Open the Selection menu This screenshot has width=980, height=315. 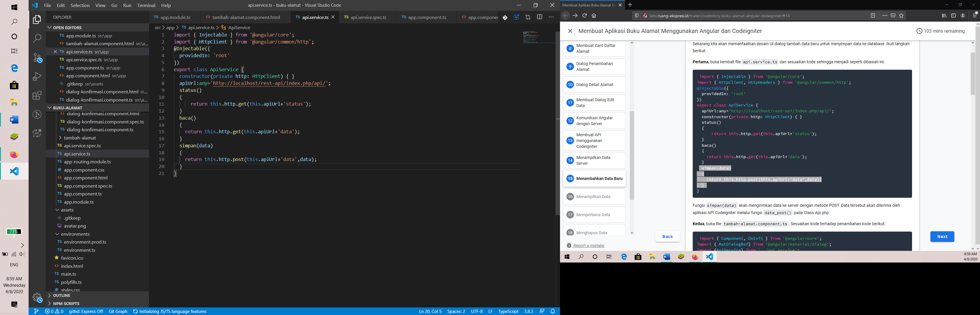coord(80,5)
